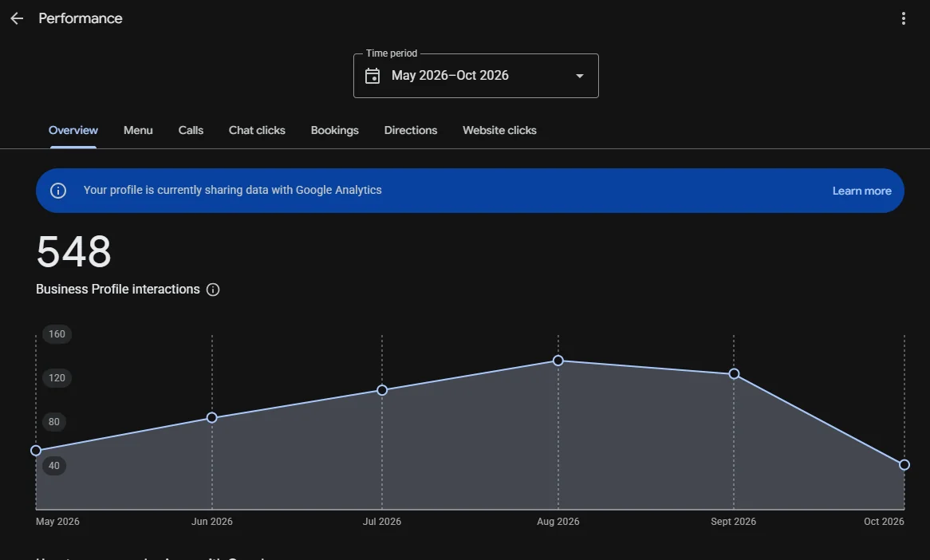Viewport: 930px width, 560px height.
Task: Click the Business Profile interactions label
Action: coord(117,290)
